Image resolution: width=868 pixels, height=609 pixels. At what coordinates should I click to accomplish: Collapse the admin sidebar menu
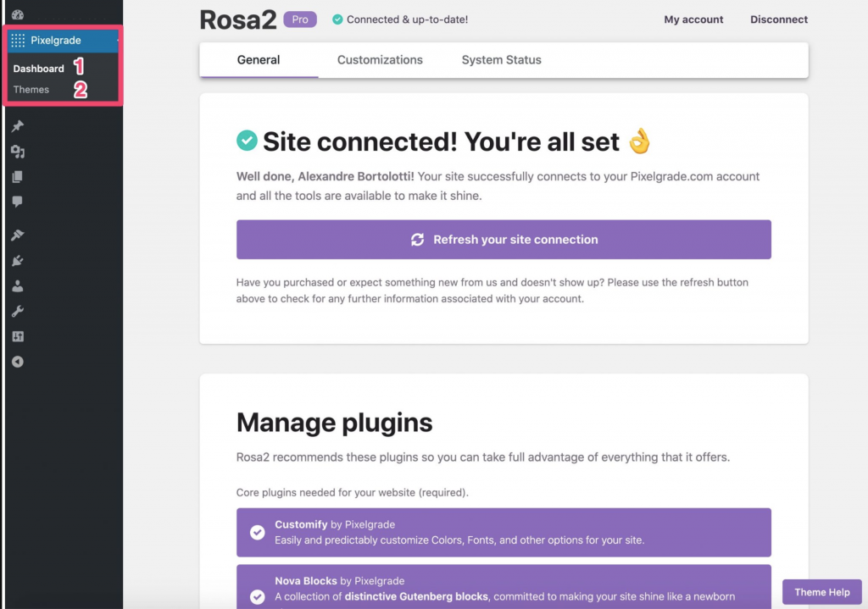[19, 362]
